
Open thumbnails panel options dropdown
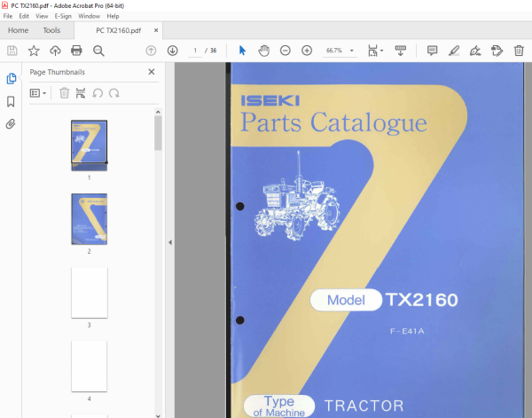pos(38,93)
